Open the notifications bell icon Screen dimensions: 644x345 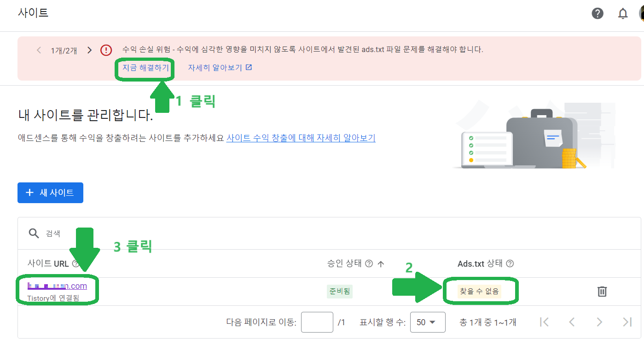pyautogui.click(x=623, y=13)
